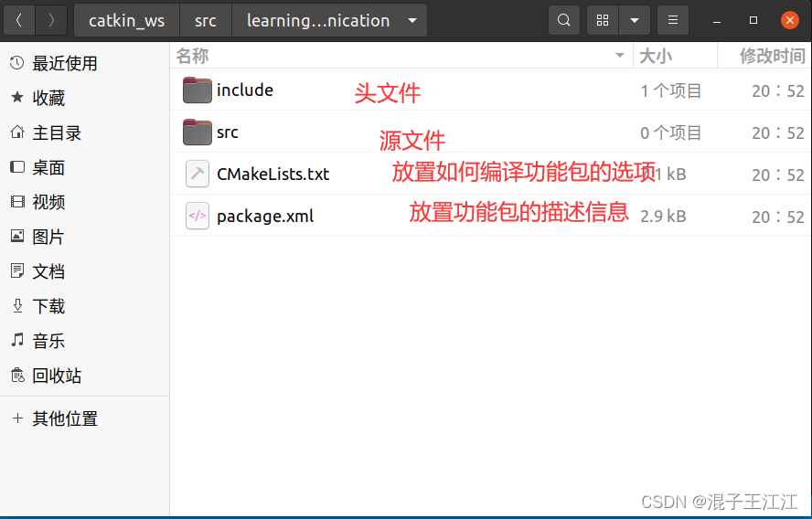
Task: Click the 2.9 kB size of package.xml
Action: coord(663,217)
